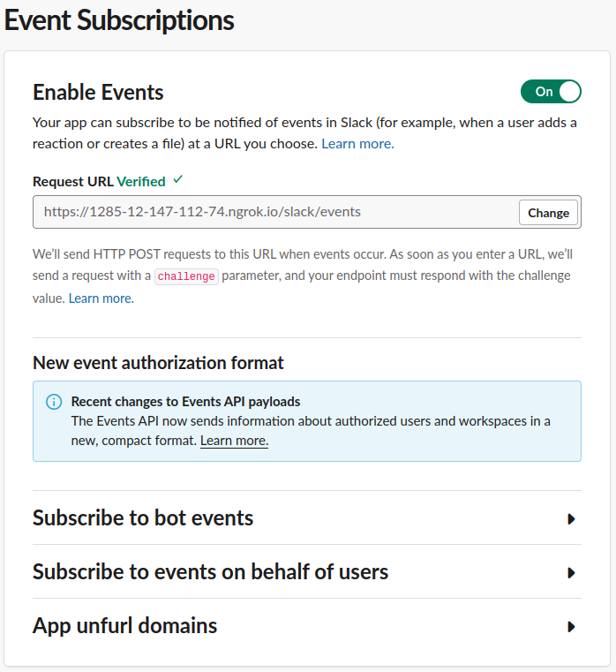
Task: Expand Subscribe to events on behalf of users
Action: [x=307, y=572]
